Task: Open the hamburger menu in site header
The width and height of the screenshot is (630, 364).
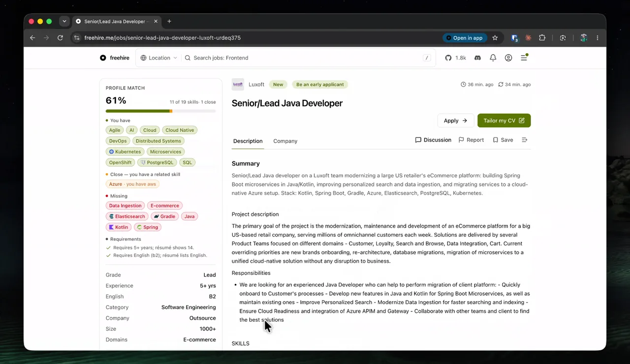Action: 524,58
